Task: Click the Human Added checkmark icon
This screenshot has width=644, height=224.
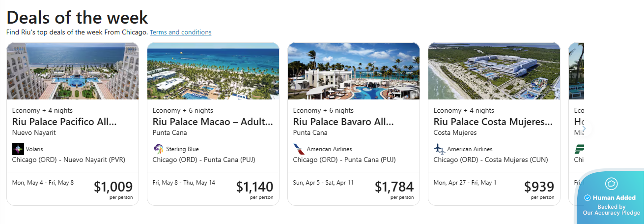Action: [587, 198]
